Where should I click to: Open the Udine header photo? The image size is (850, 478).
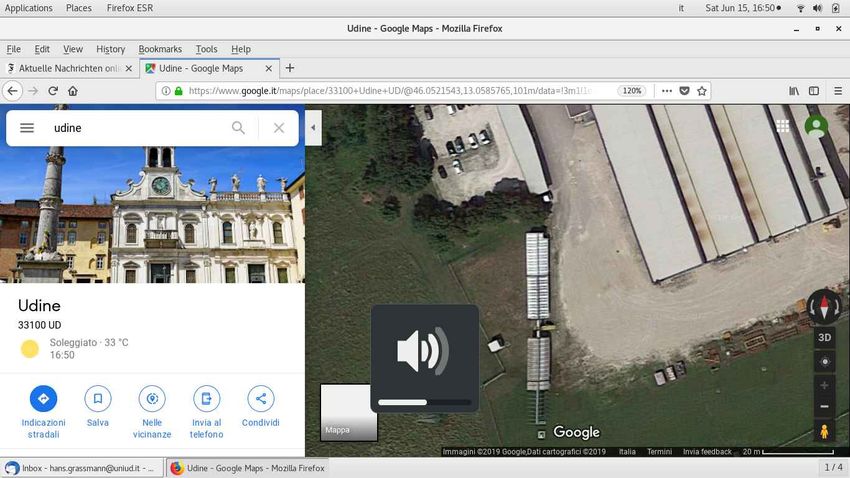(152, 214)
